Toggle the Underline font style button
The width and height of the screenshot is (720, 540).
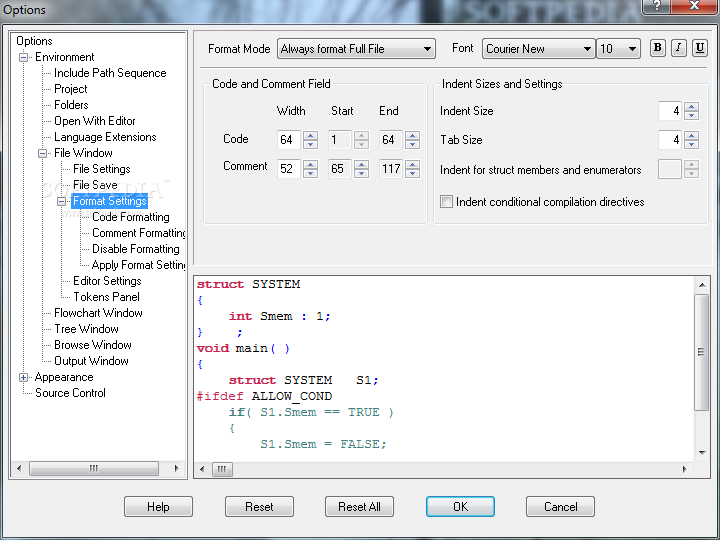700,48
